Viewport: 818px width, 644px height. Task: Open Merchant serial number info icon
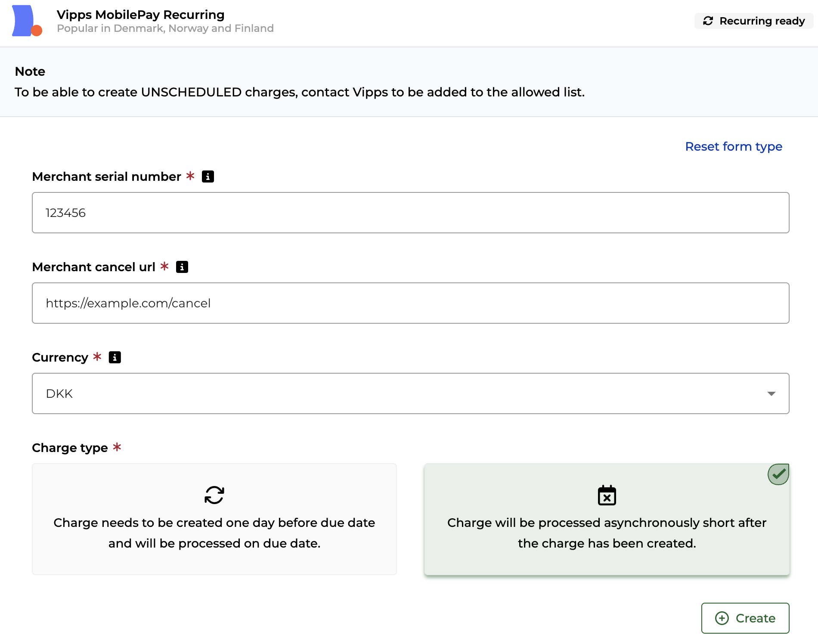[x=208, y=176]
